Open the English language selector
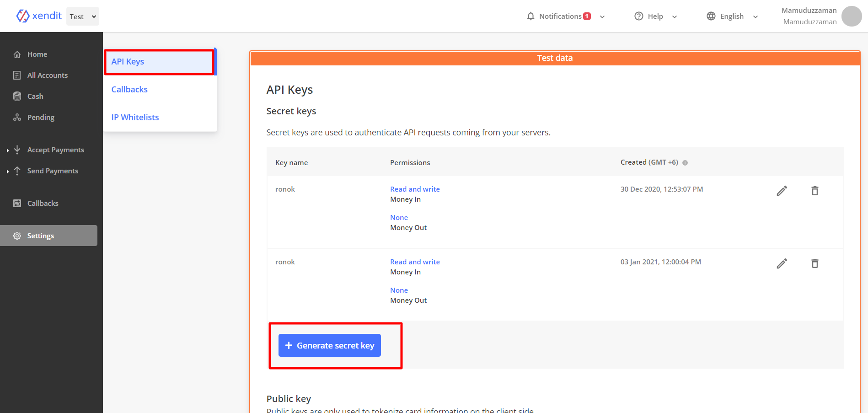868x413 pixels. point(732,16)
